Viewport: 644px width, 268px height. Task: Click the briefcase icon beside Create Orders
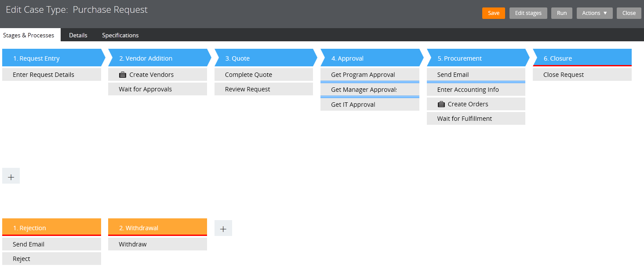[x=441, y=104]
